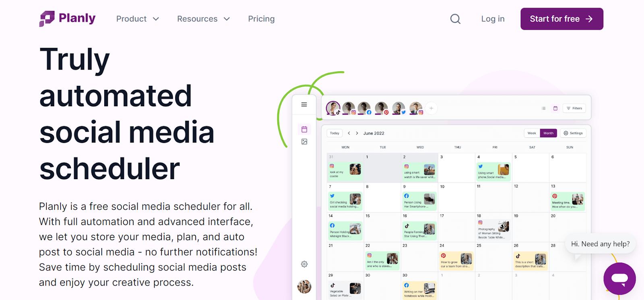644x300 pixels.
Task: Go to the next month arrow
Action: (357, 133)
